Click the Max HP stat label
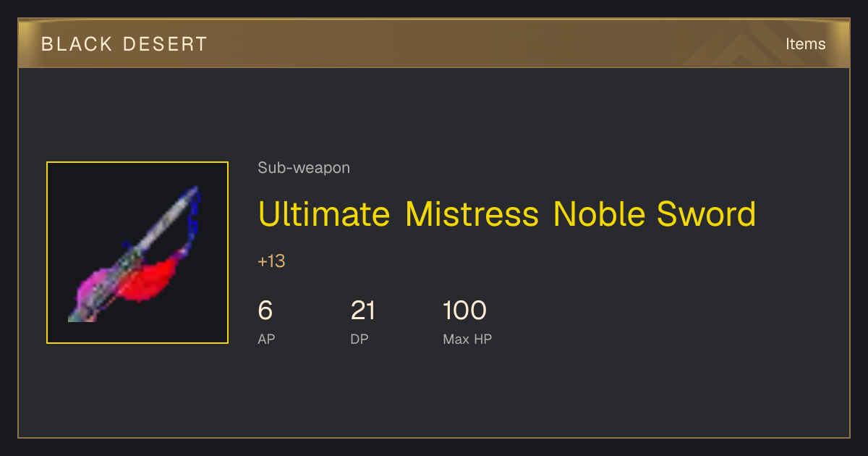Screen dimensions: 868x456 pyautogui.click(x=467, y=339)
